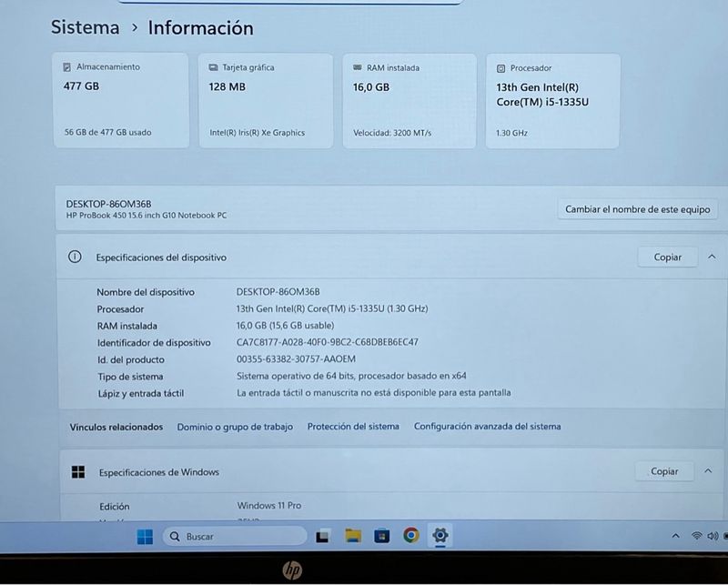Image resolution: width=728 pixels, height=585 pixels.
Task: Click the RAM instalada card icon
Action: pos(357,68)
